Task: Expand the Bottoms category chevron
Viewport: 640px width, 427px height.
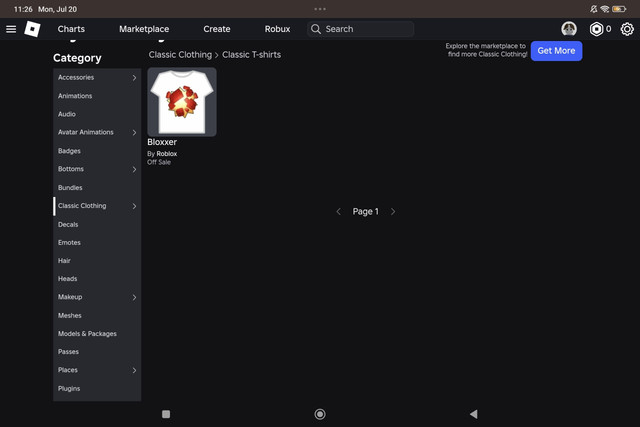Action: click(x=134, y=169)
